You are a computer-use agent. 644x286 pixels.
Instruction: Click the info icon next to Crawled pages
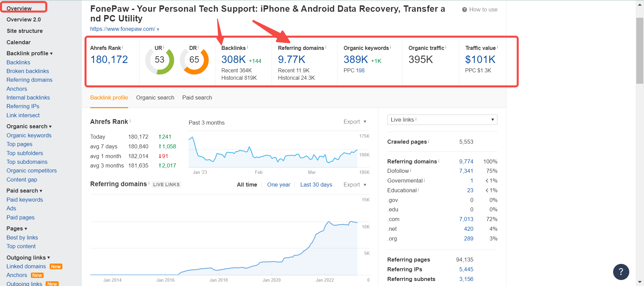pyautogui.click(x=429, y=141)
